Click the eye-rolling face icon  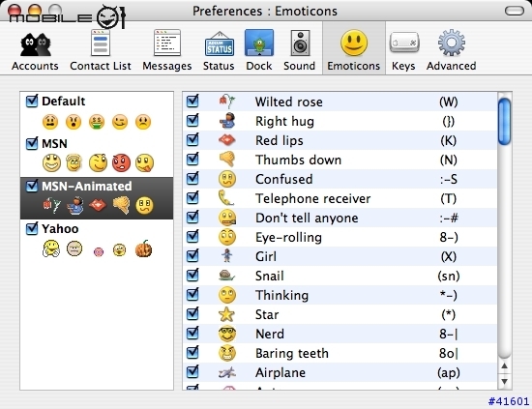227,237
